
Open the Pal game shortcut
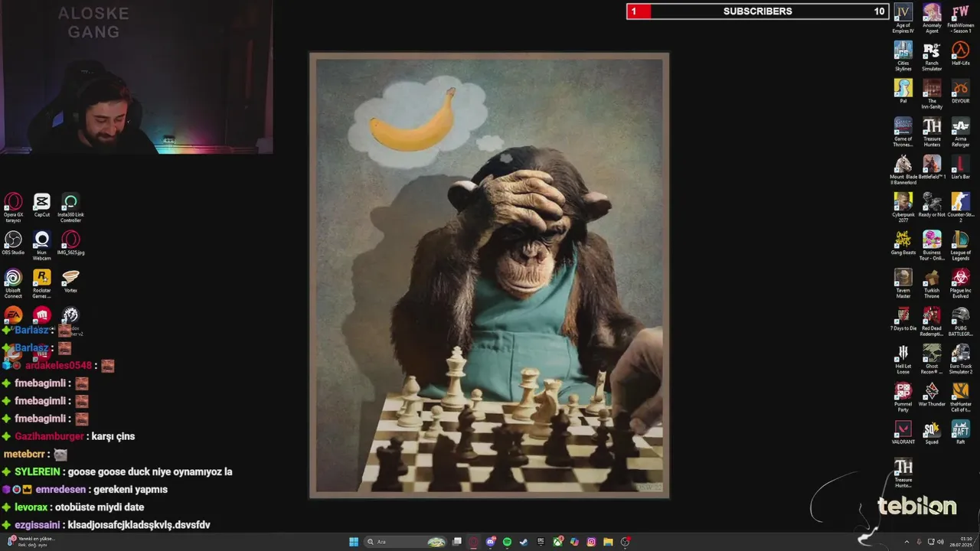tap(903, 91)
